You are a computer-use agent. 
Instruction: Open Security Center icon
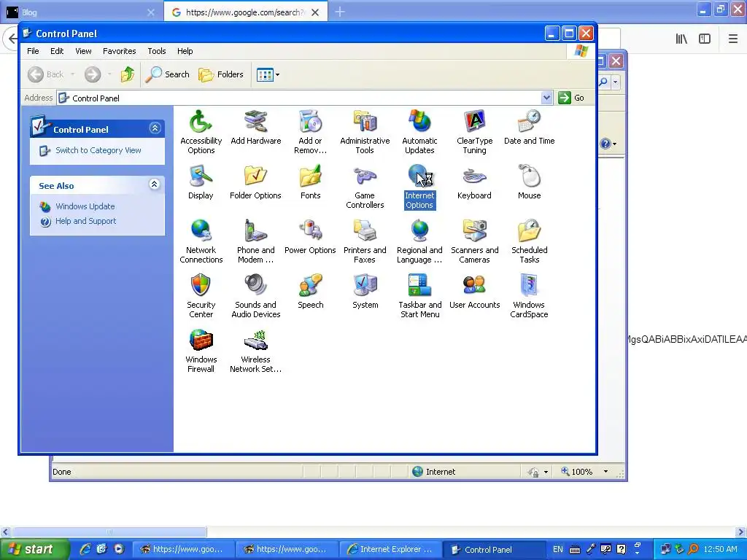201,296
